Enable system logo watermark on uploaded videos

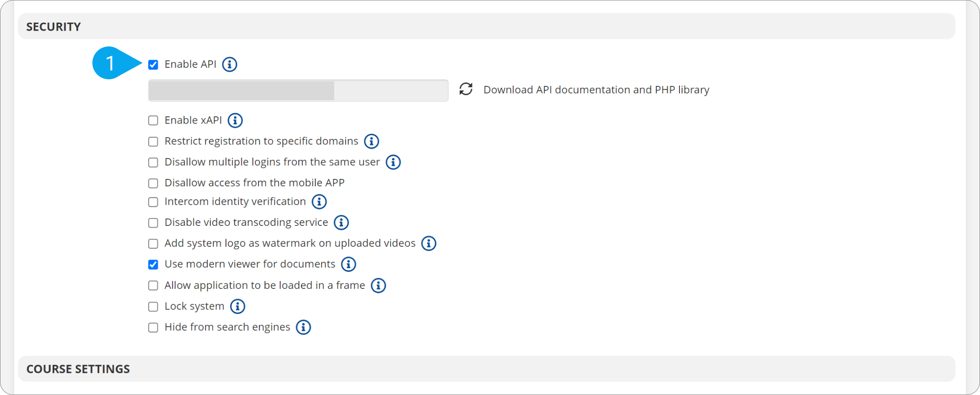[153, 244]
